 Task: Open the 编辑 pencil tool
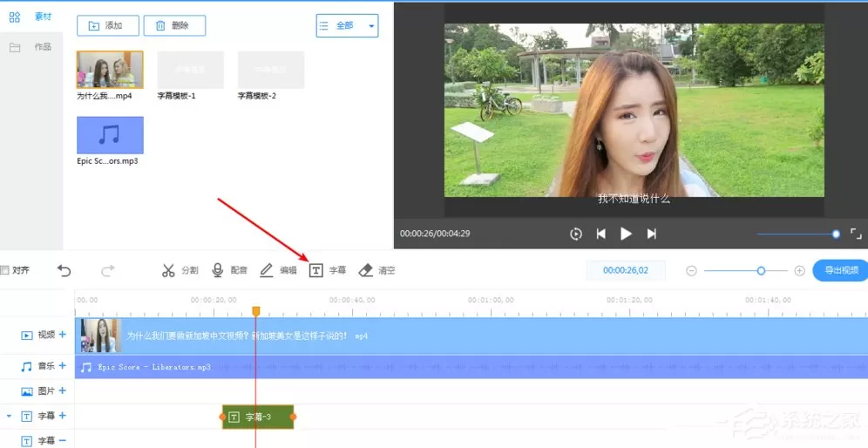coord(278,270)
